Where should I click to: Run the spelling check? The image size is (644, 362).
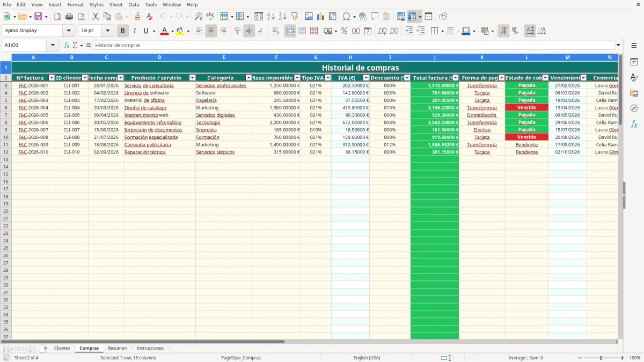pyautogui.click(x=210, y=17)
